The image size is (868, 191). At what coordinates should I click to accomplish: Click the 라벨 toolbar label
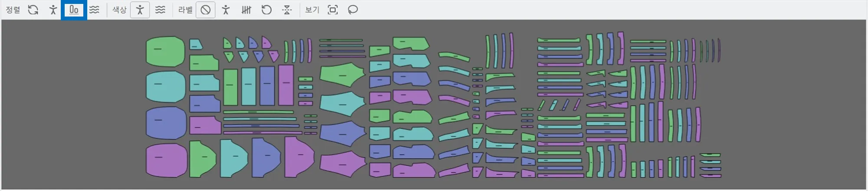185,10
